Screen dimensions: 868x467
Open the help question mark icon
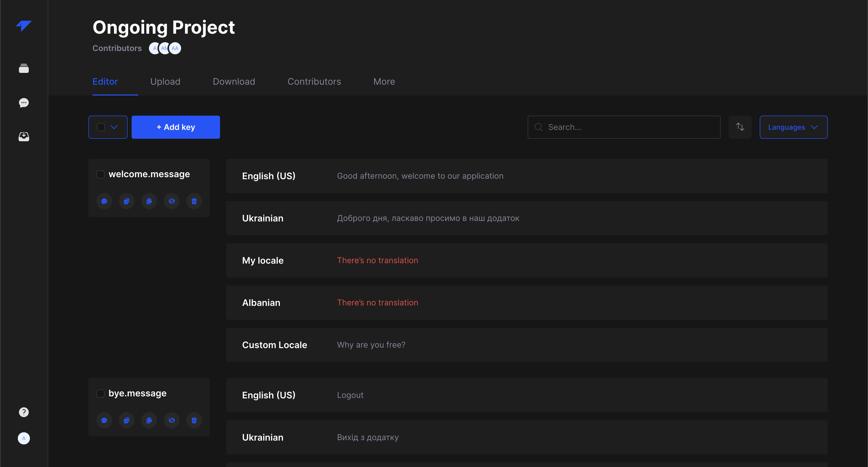pyautogui.click(x=24, y=412)
